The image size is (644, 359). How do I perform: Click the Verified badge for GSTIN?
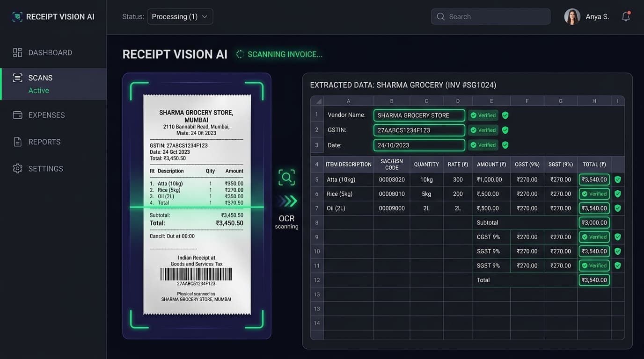point(483,130)
